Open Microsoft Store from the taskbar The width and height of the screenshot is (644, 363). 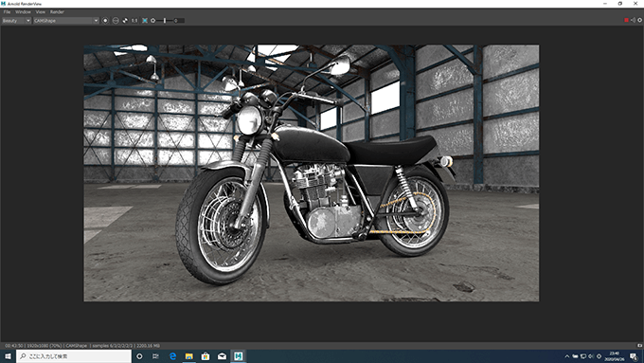pos(206,356)
